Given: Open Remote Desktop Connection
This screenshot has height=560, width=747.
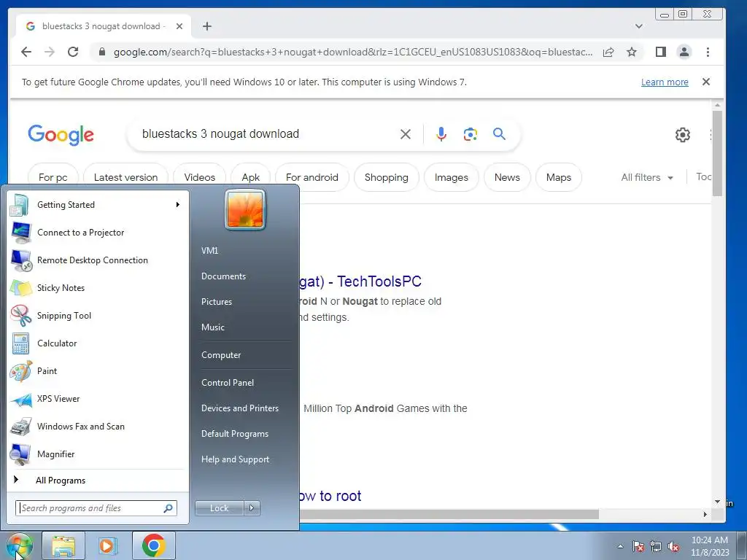Looking at the screenshot, I should click(97, 260).
